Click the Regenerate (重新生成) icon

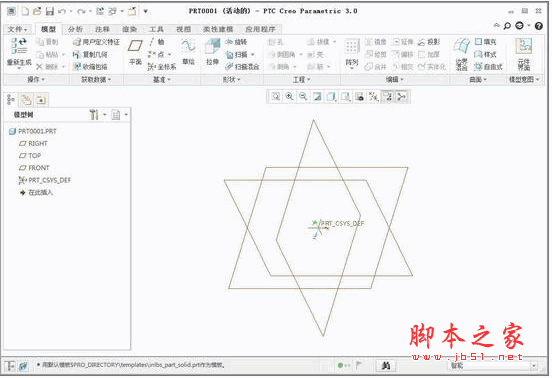coord(19,53)
